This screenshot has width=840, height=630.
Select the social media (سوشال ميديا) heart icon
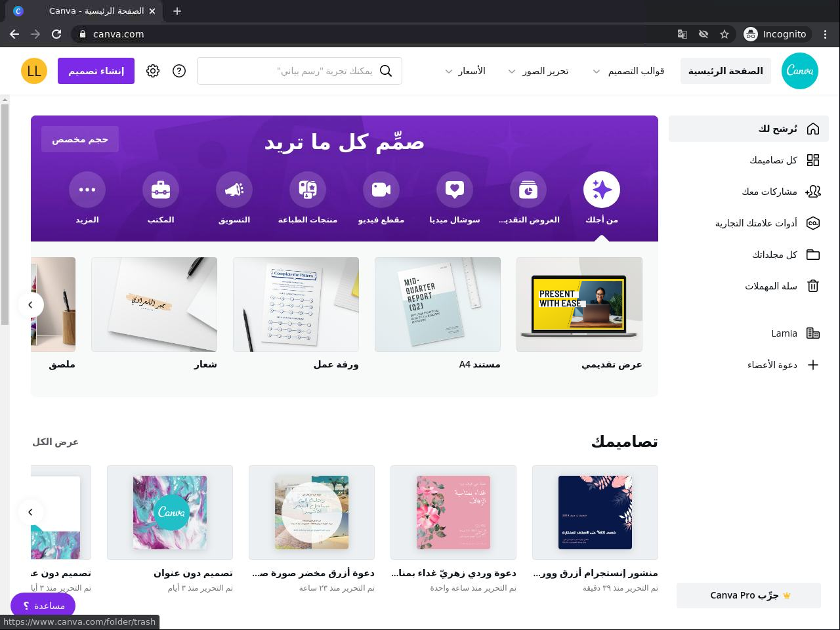coord(455,190)
